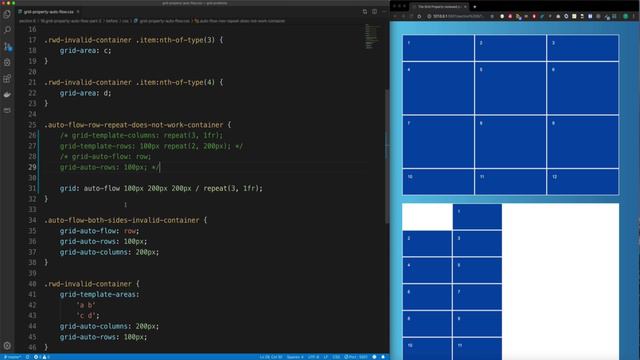
Task: Click grid item 12 in top browser grid
Action: tap(582, 182)
